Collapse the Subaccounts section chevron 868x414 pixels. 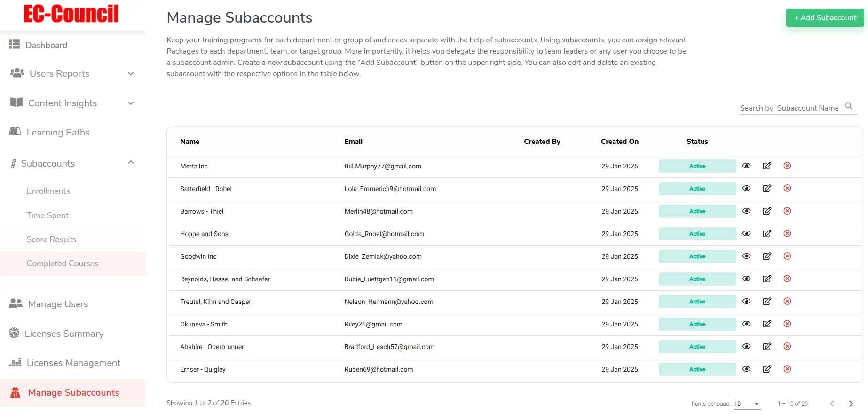130,162
